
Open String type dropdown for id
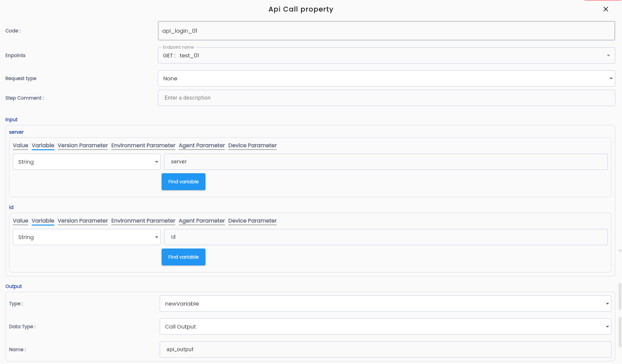click(x=87, y=237)
